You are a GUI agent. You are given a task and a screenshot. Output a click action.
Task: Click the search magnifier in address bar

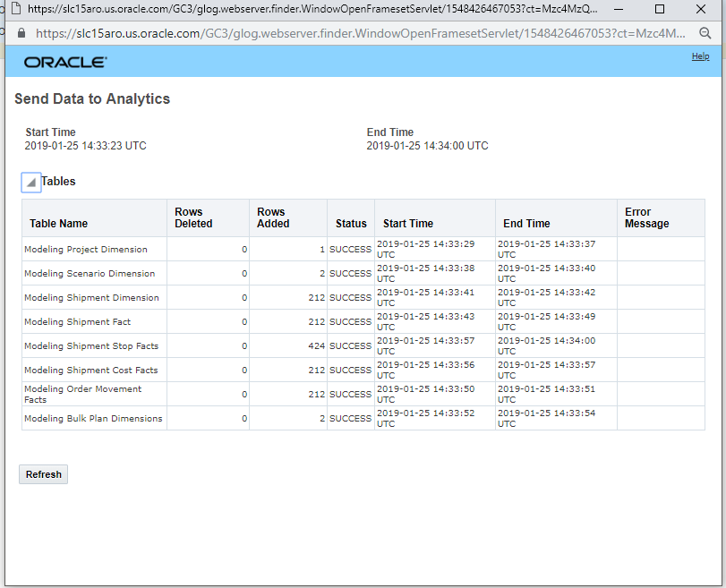coord(705,33)
